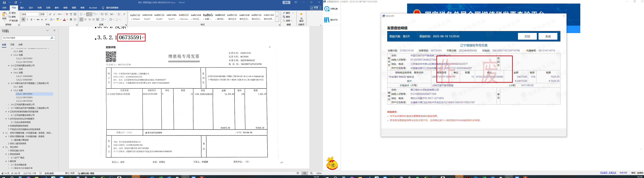
Task: Open the Change Case (Aa) dropdown
Action: (x=60, y=14)
